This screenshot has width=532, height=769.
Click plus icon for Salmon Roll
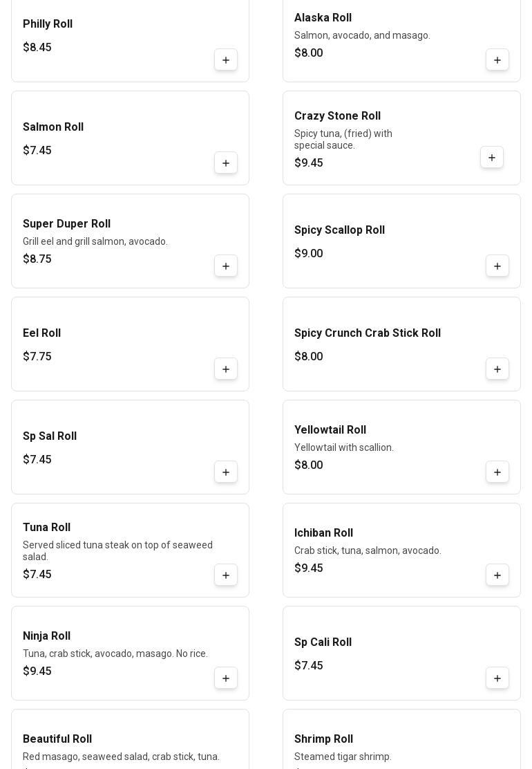click(x=226, y=163)
